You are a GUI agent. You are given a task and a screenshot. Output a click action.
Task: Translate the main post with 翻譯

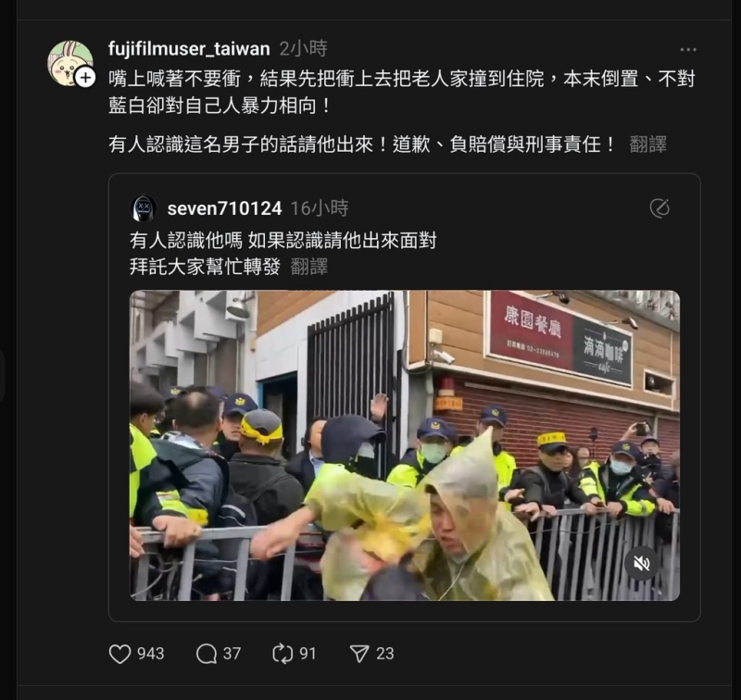[647, 144]
